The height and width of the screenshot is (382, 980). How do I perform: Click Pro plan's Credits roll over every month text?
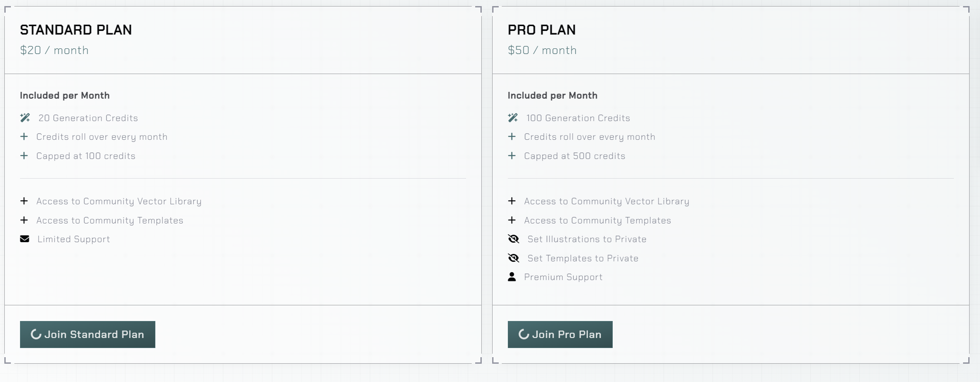(x=590, y=137)
